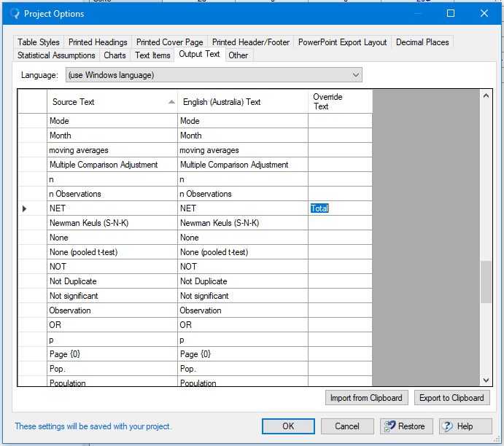
Task: Select the Source Text cell 'Page {0}'
Action: (x=112, y=354)
